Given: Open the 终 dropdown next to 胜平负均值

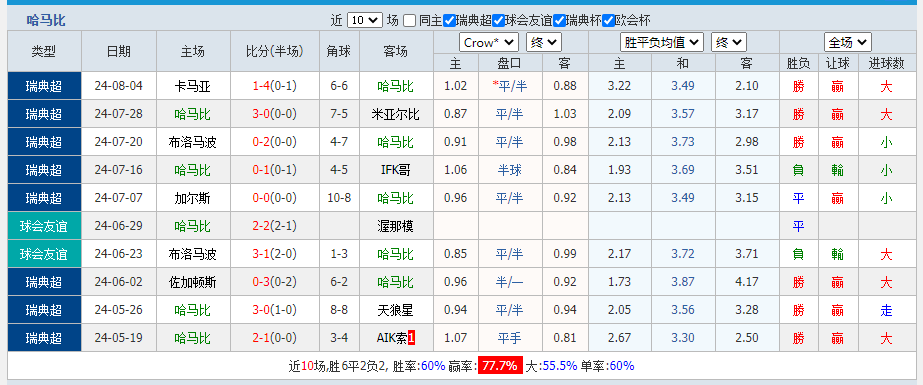Looking at the screenshot, I should (x=729, y=42).
